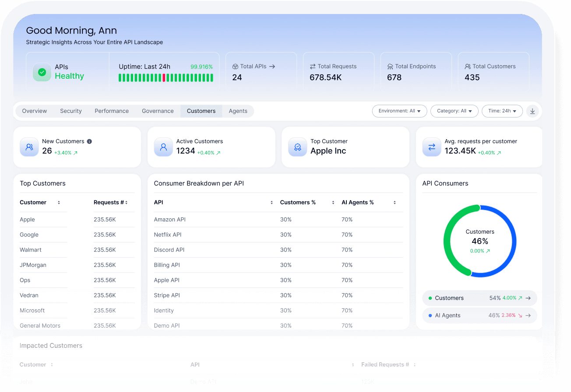
Task: Click Stripe API in breakdown table
Action: (x=167, y=295)
